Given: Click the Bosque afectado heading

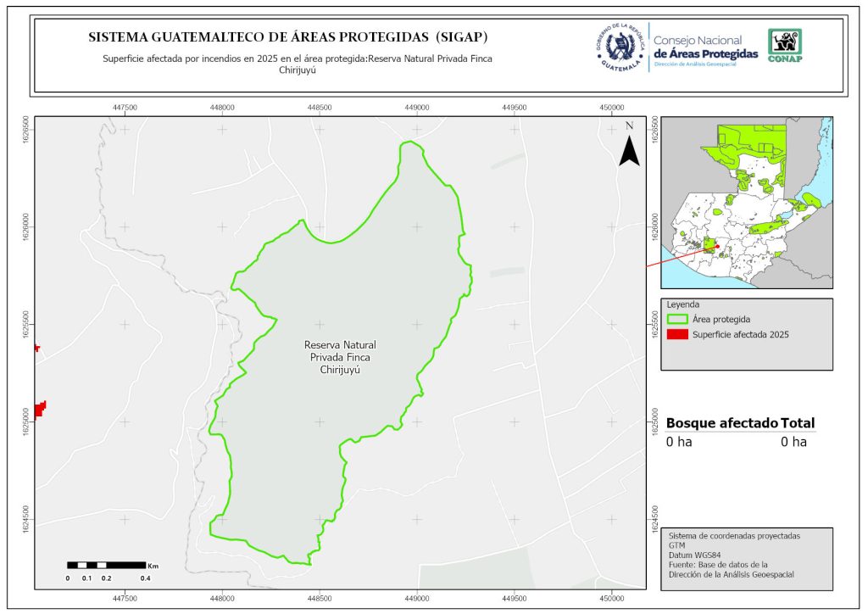Looking at the screenshot, I should pos(721,423).
